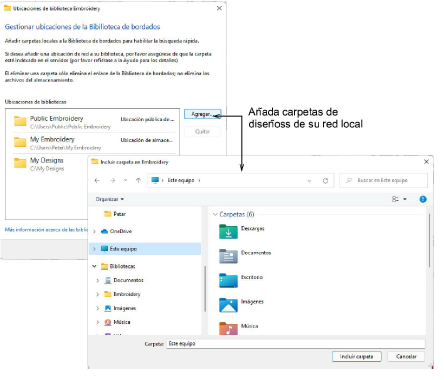Select the Documentos folder icon in file list
Screen dimensions: 444x380
(x=228, y=256)
